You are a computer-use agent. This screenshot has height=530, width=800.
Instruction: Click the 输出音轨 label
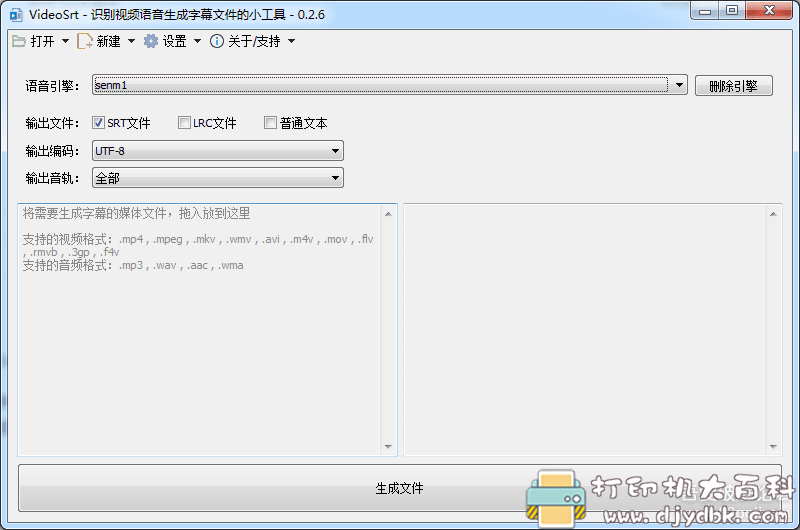53,178
